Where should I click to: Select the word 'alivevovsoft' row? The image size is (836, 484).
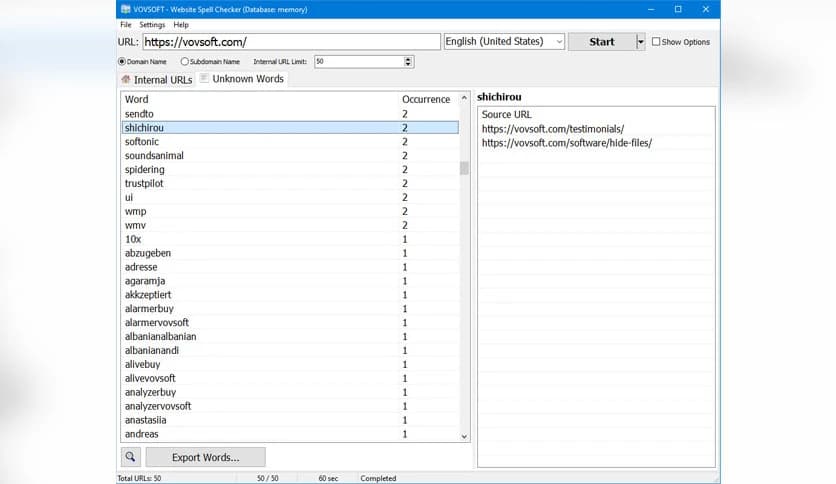290,378
